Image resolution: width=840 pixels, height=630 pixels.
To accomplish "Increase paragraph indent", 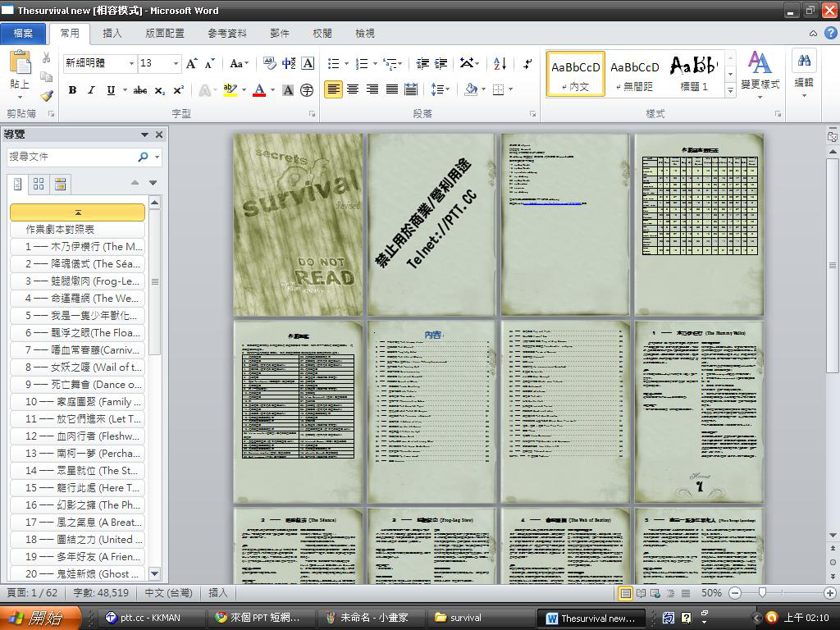I will (x=441, y=64).
